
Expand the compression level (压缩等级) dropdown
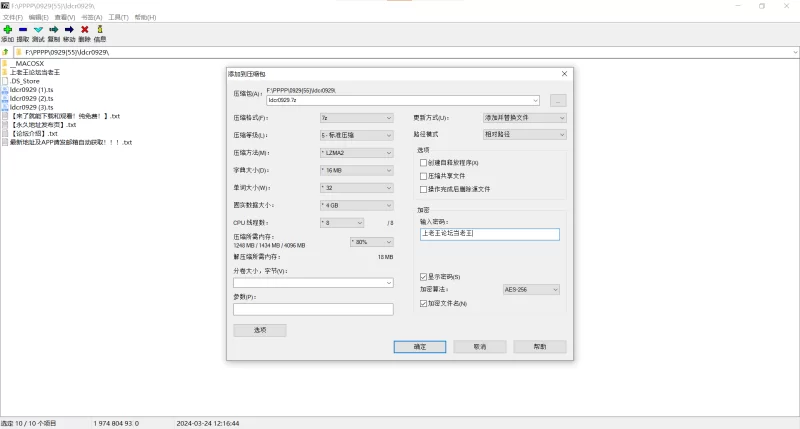(356, 135)
